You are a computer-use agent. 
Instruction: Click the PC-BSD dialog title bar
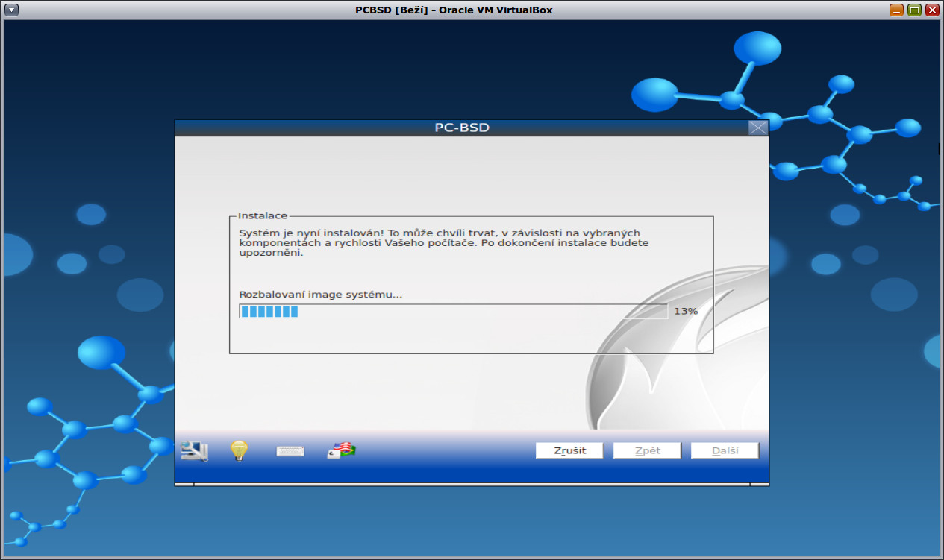[463, 127]
